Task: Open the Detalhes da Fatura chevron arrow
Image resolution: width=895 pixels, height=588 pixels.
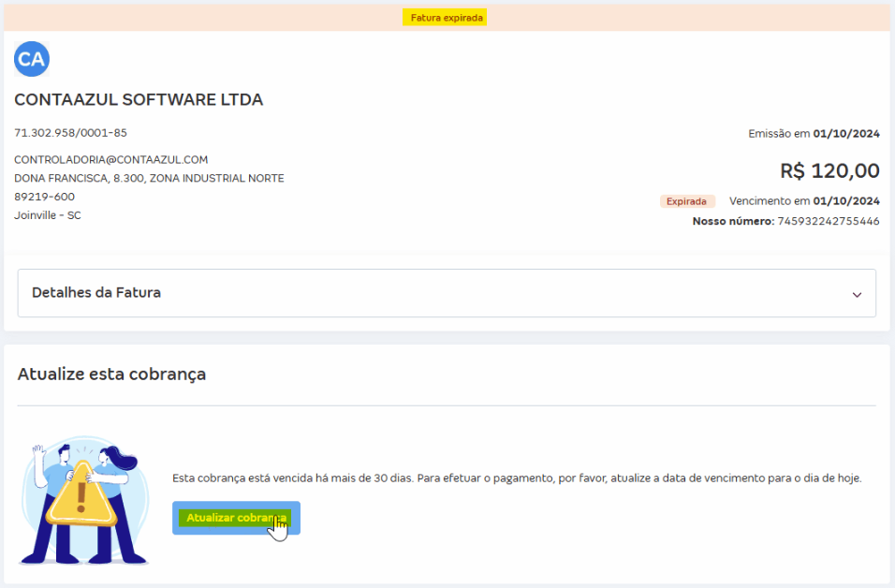Action: point(857,295)
